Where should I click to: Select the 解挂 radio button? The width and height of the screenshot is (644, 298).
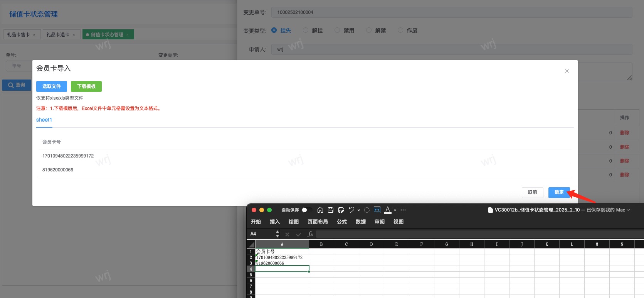(x=306, y=30)
